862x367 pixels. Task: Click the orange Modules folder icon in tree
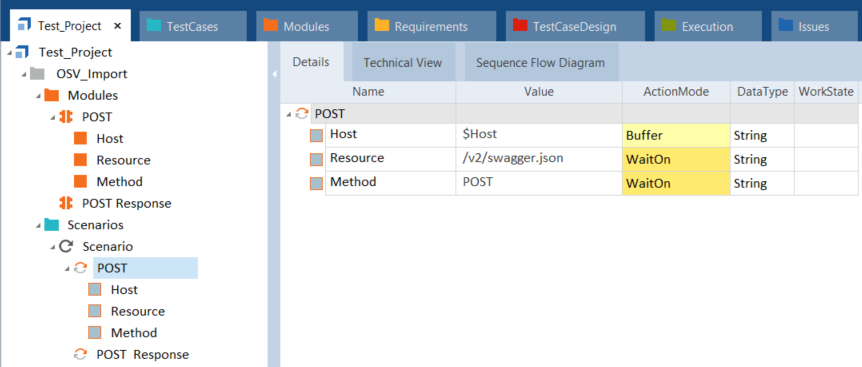pyautogui.click(x=51, y=95)
